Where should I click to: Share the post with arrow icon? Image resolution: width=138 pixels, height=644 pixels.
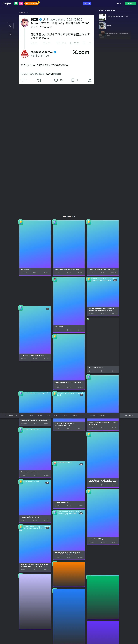pyautogui.click(x=10, y=34)
